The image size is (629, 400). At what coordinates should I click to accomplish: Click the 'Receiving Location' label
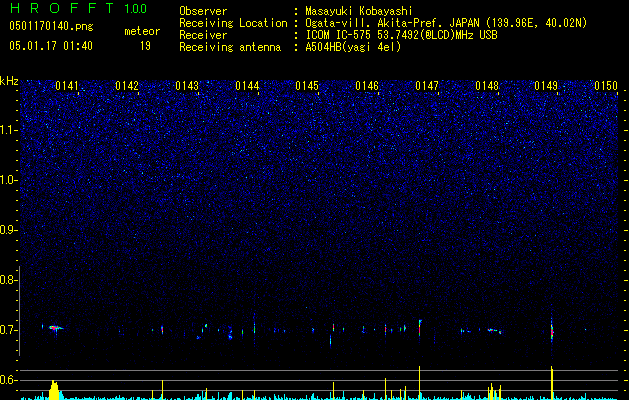pos(233,23)
